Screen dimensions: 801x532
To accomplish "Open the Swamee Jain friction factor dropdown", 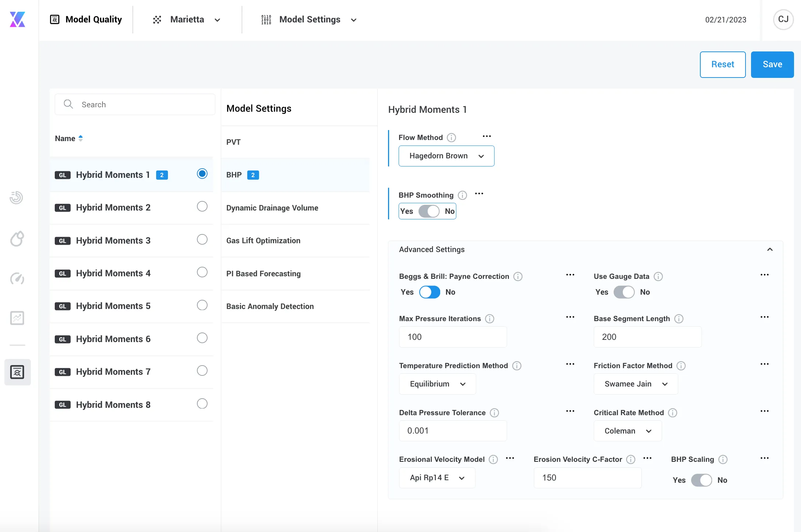I will 636,384.
